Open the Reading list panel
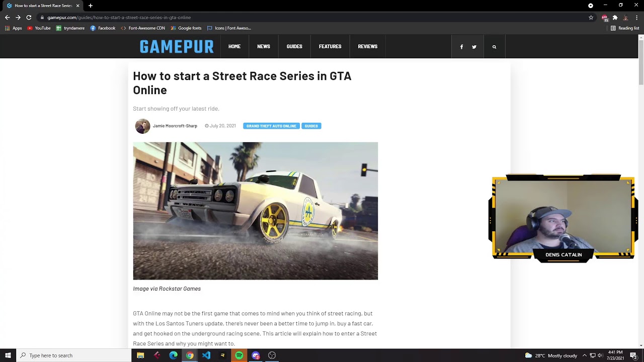Screen dimensions: 644x362 [x=625, y=28]
